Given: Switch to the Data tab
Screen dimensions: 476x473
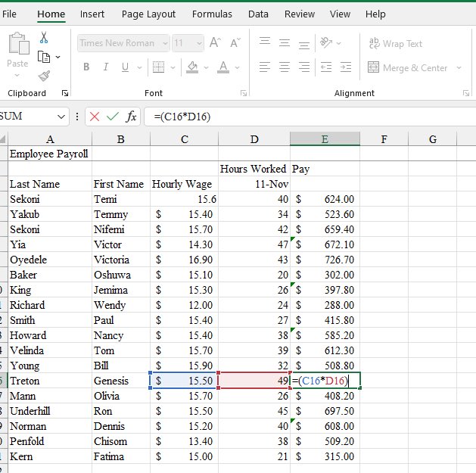Looking at the screenshot, I should tap(258, 14).
